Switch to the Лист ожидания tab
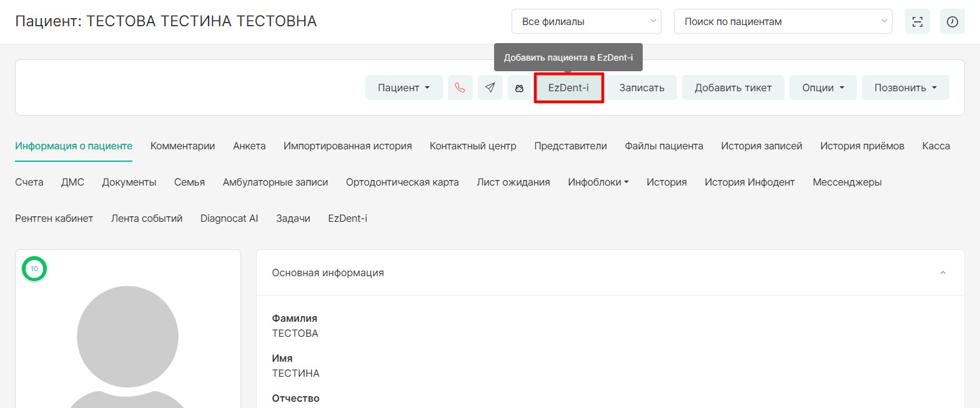 pos(513,182)
